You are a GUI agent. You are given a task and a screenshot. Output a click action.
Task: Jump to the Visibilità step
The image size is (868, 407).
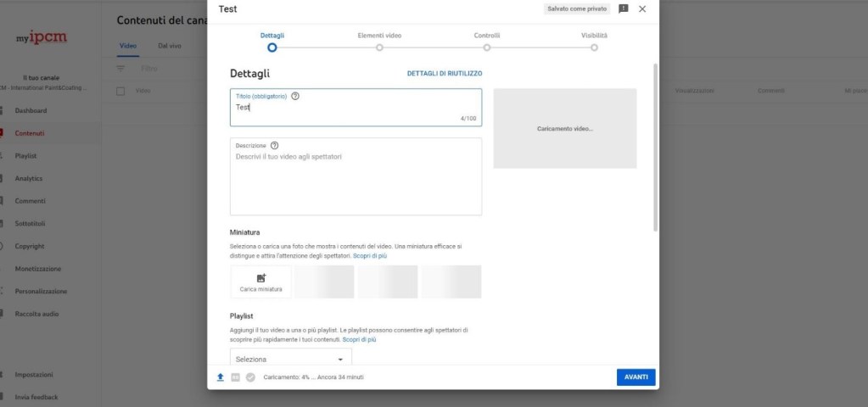pyautogui.click(x=594, y=47)
